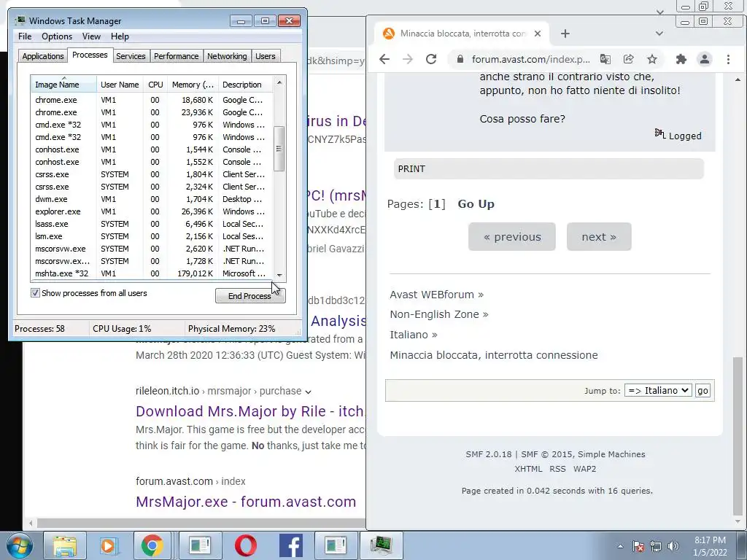Screen dimensions: 747x560
Task: Open Task Manager Options menu
Action: coord(57,36)
